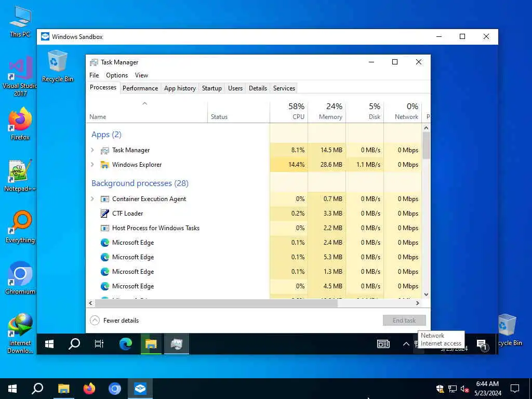The image size is (532, 399).
Task: Open Task View in the Sandbox taskbar
Action: pyautogui.click(x=99, y=344)
